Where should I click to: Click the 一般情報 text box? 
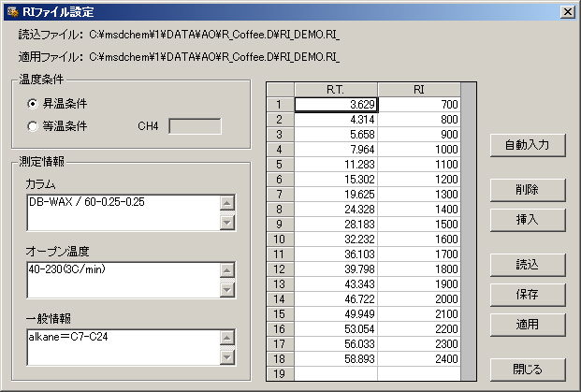coord(123,347)
